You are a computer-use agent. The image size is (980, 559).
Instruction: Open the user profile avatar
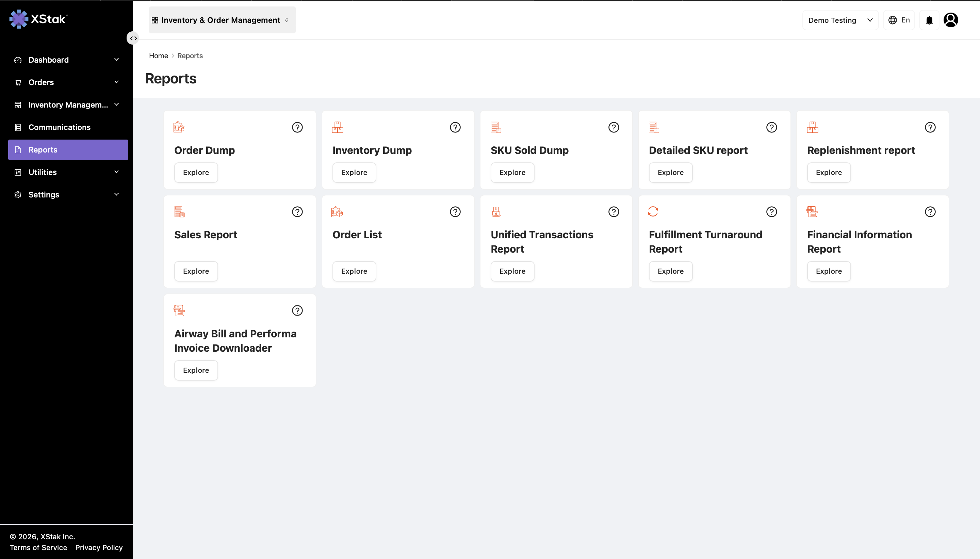(950, 20)
